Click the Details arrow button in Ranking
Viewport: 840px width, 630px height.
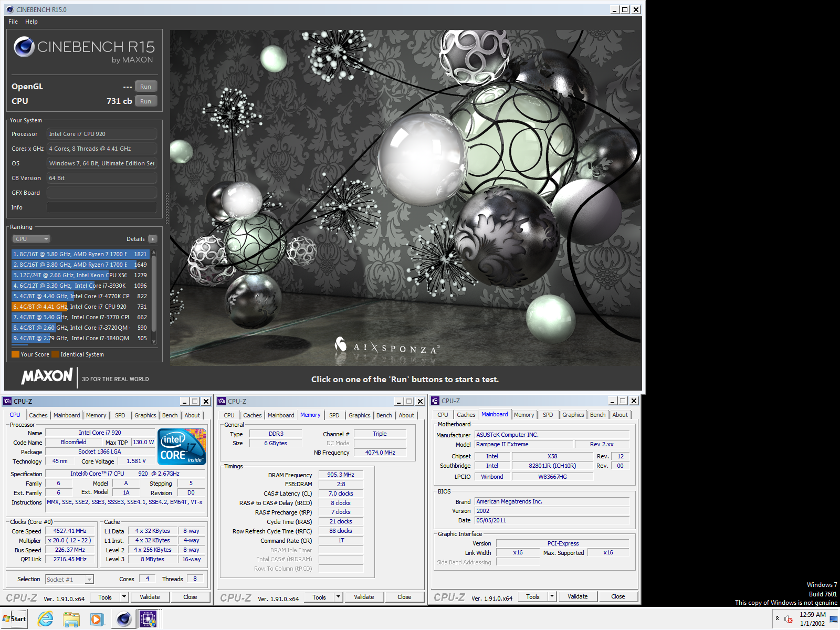153,239
